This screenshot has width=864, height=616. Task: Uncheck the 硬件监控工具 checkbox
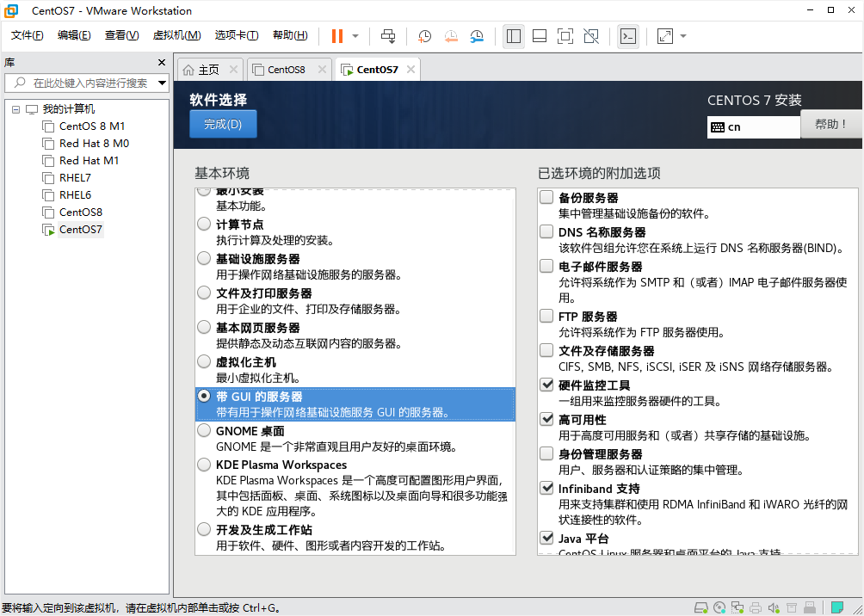pos(546,385)
